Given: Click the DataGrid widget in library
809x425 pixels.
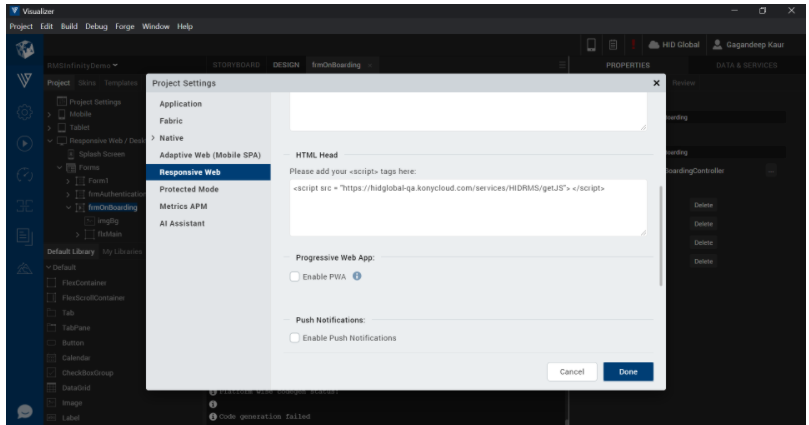Looking at the screenshot, I should [x=69, y=387].
